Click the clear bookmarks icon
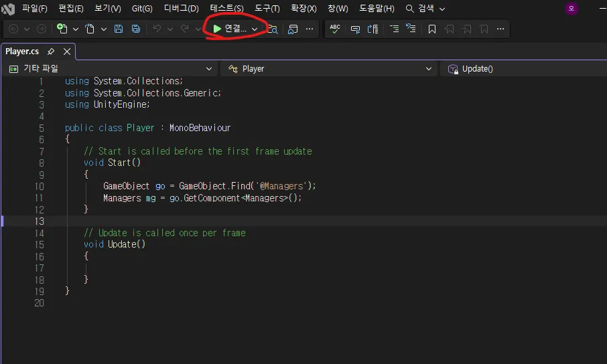The height and width of the screenshot is (364, 607). pyautogui.click(x=484, y=29)
